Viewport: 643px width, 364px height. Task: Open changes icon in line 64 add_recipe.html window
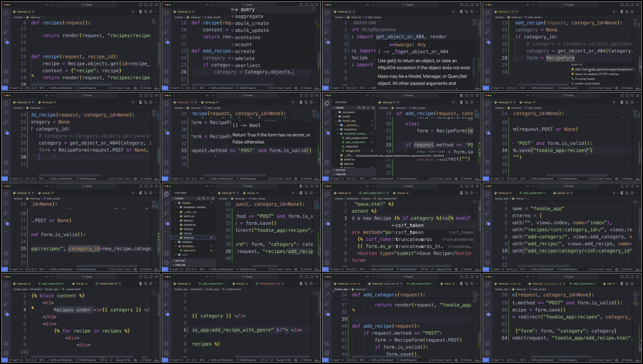(x=627, y=284)
